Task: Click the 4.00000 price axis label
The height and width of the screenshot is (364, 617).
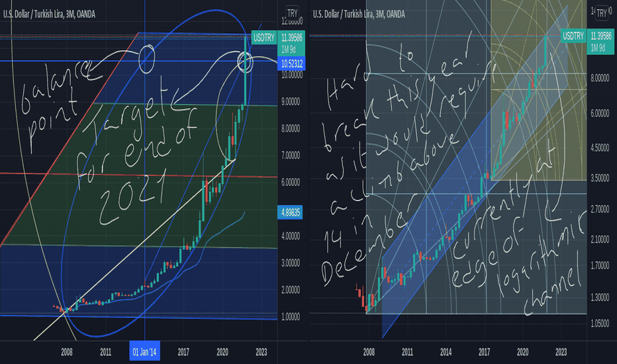Action: [x=291, y=236]
